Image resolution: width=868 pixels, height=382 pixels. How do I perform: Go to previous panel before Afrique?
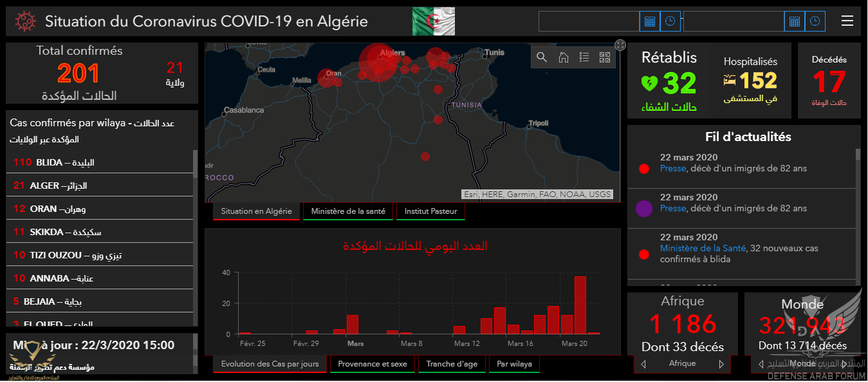pyautogui.click(x=643, y=364)
